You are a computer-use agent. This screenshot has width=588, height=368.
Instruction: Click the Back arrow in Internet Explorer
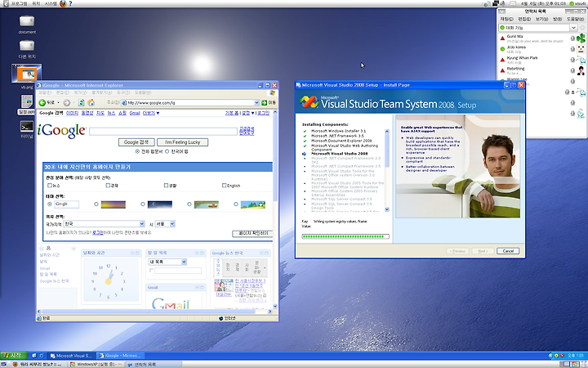[x=42, y=102]
